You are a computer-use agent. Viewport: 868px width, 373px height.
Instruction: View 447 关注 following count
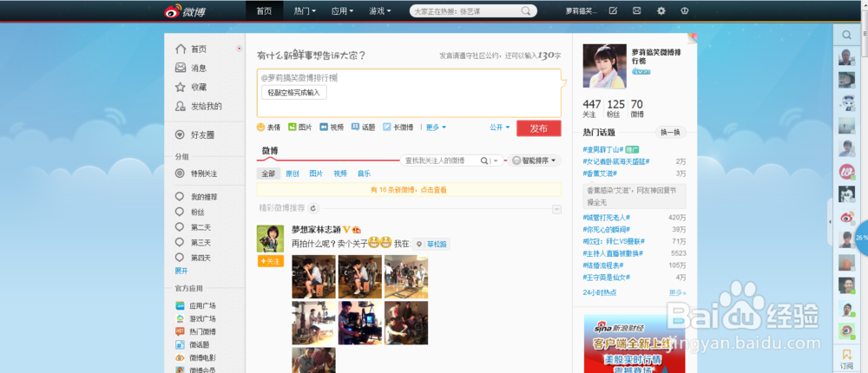[591, 108]
